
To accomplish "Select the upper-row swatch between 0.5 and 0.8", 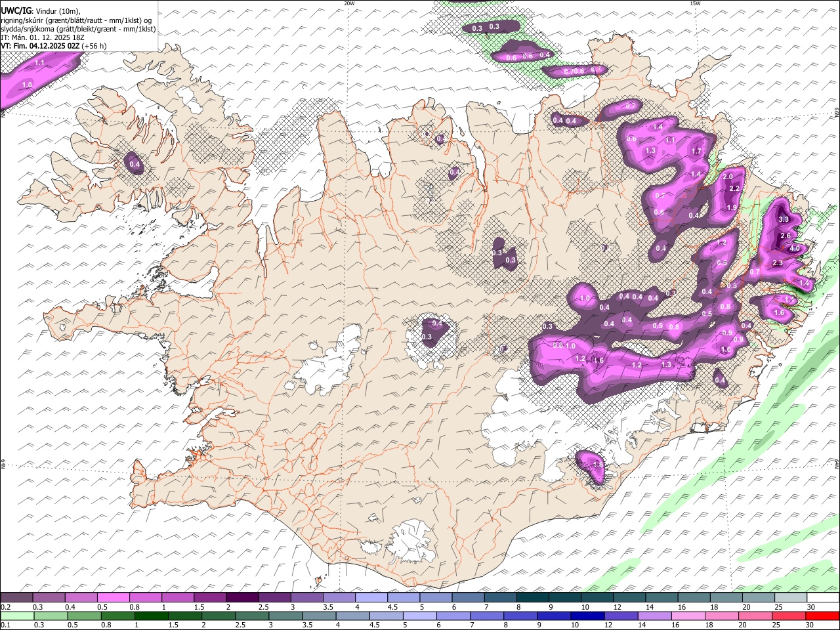I will pyautogui.click(x=113, y=598).
